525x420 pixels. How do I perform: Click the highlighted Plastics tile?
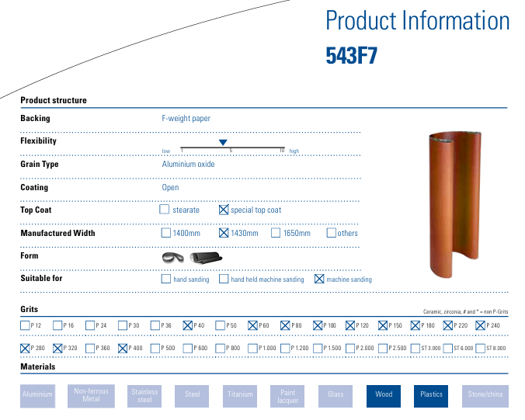pyautogui.click(x=431, y=396)
